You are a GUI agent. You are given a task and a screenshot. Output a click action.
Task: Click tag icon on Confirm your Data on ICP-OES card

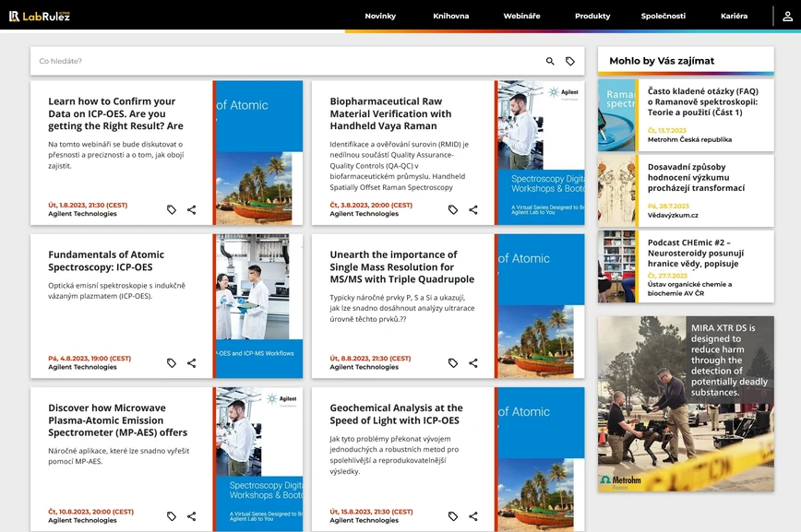(x=172, y=210)
